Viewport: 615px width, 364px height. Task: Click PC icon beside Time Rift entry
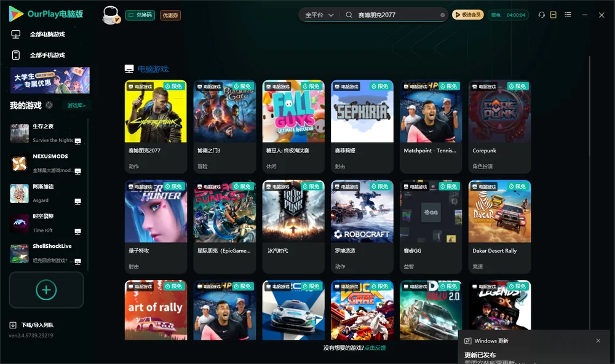77,231
